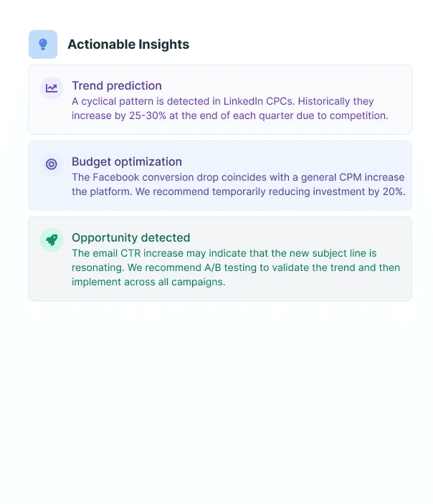Open the Budget optimization insight card

pos(220,176)
